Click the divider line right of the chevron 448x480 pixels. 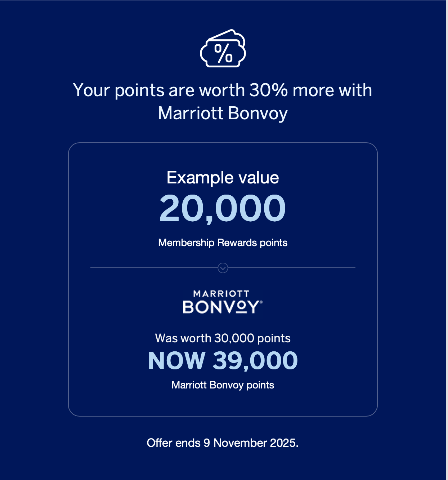tap(292, 268)
